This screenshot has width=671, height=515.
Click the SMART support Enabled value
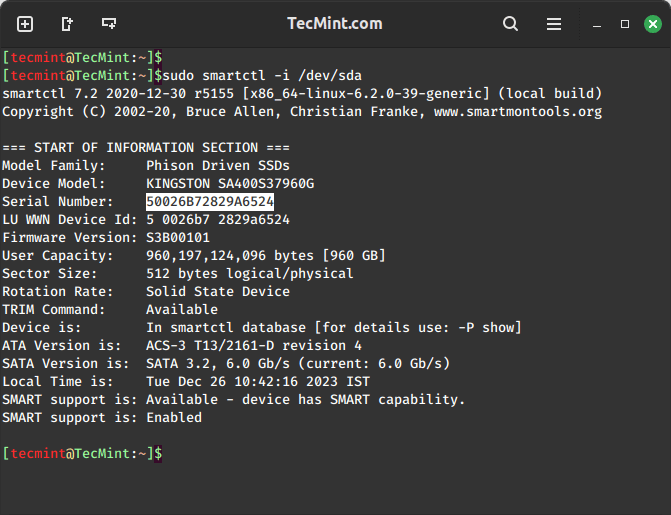coord(174,417)
